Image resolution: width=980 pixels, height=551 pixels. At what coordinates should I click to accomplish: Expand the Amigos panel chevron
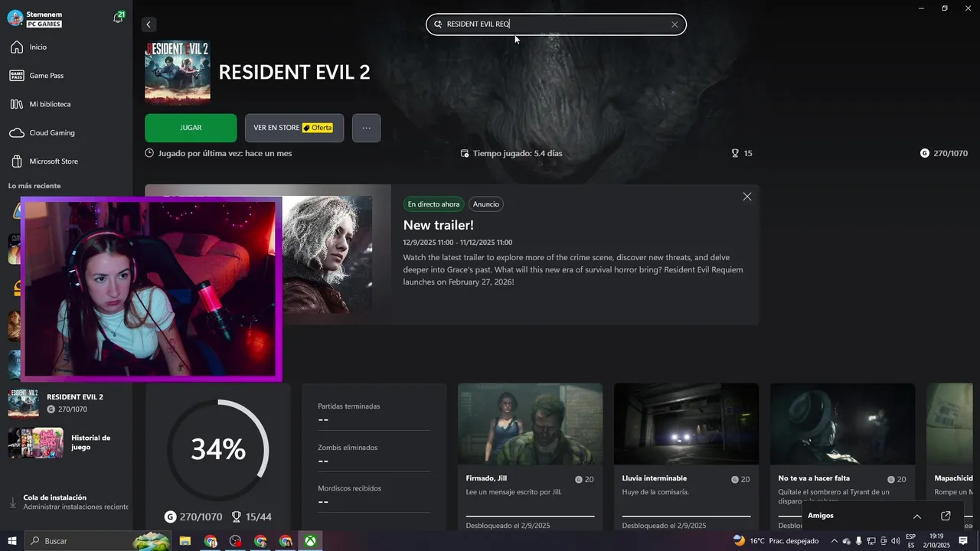click(x=917, y=516)
